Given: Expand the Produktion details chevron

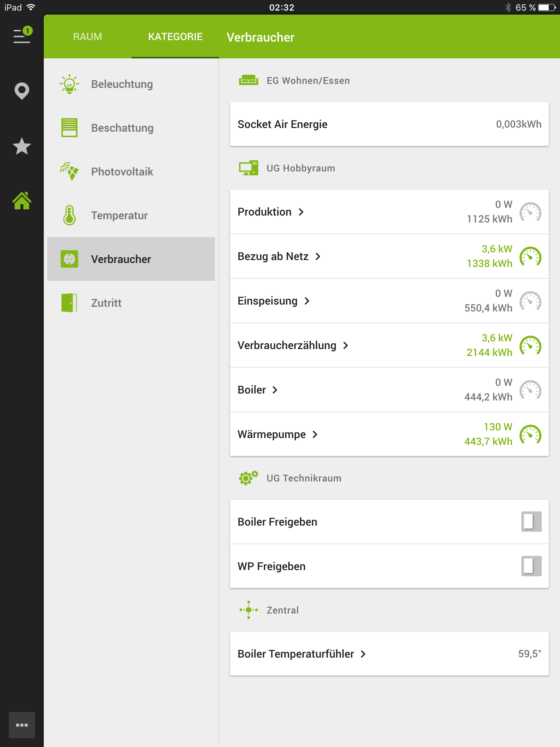Looking at the screenshot, I should pyautogui.click(x=301, y=212).
